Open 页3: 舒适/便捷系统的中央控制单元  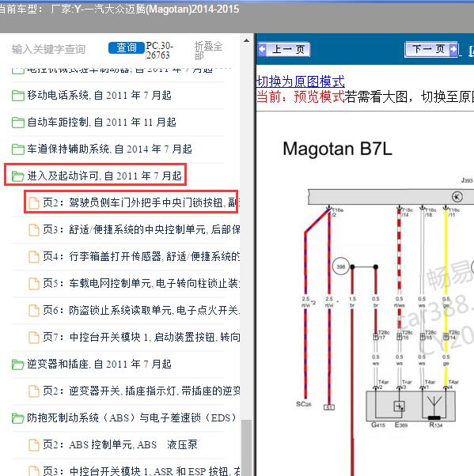point(142,229)
